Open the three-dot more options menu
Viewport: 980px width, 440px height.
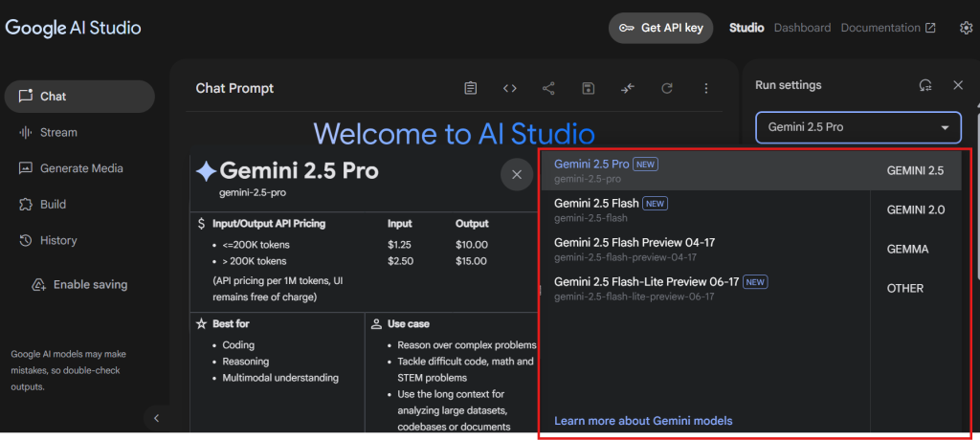[706, 88]
